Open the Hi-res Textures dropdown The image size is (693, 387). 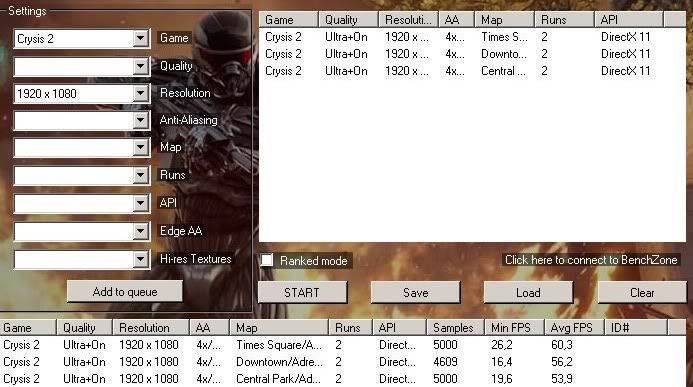82,259
